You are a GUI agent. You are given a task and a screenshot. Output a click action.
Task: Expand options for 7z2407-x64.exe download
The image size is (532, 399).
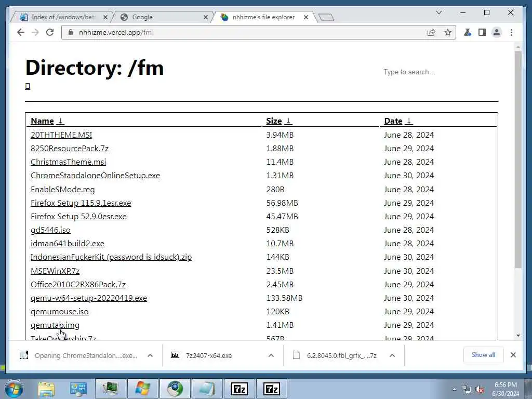tap(271, 355)
